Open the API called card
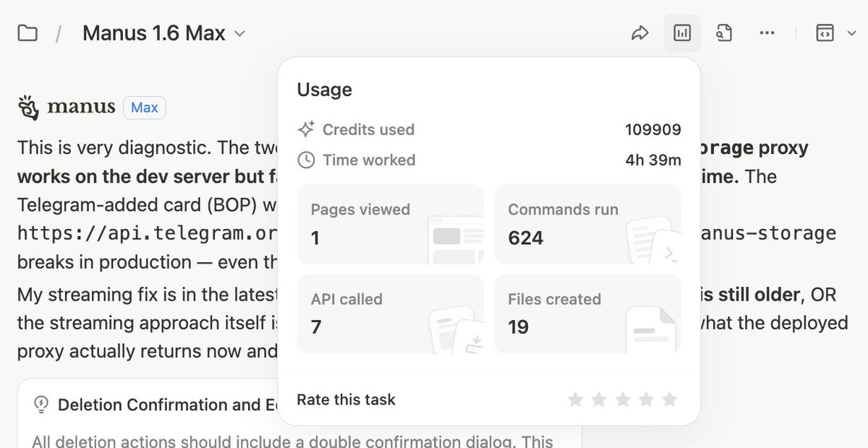 (391, 314)
